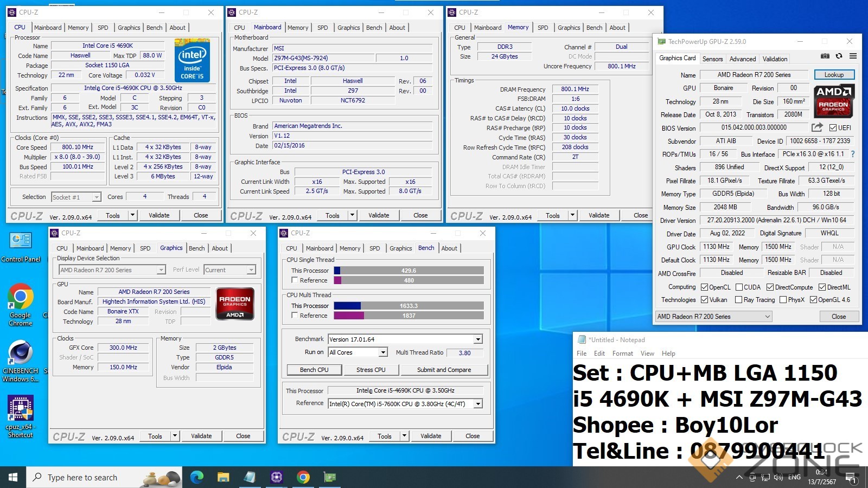Click the Bus Interface question mark icon
This screenshot has height=488, width=868.
853,154
